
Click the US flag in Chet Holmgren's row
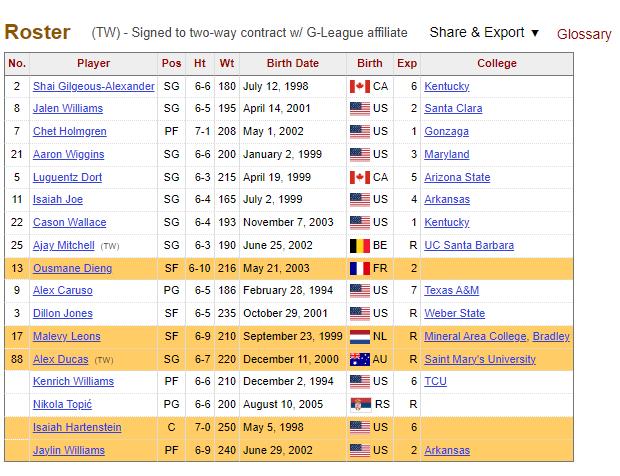coord(361,132)
